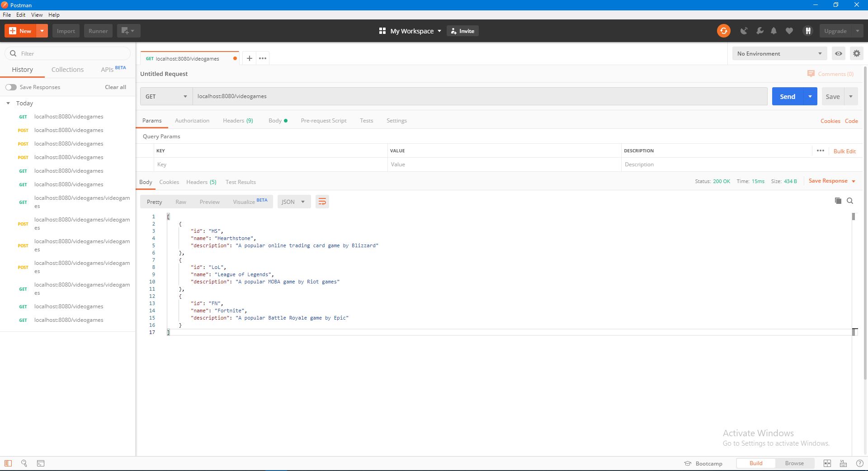868x471 pixels.
Task: Toggle sidebar icon in status bar
Action: tap(8, 463)
